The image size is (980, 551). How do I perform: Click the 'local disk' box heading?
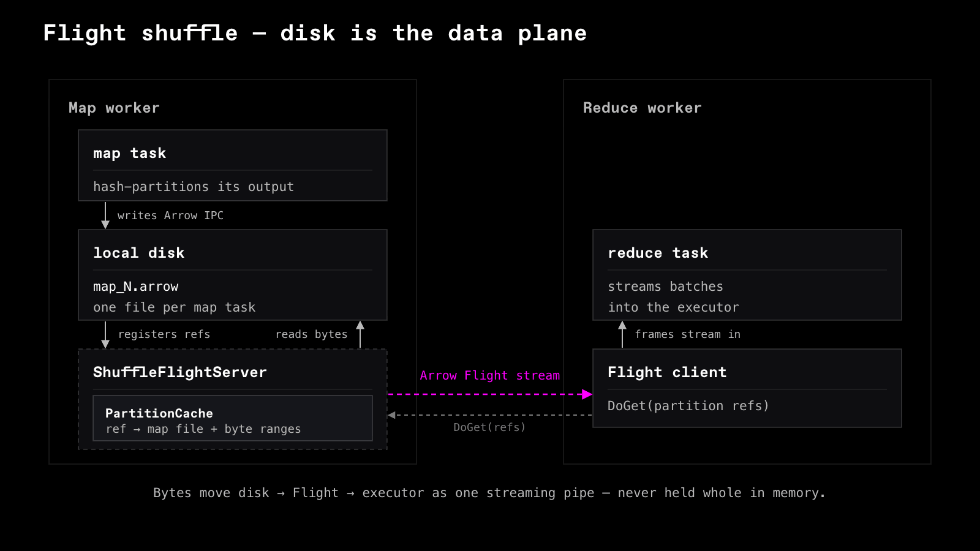(138, 253)
